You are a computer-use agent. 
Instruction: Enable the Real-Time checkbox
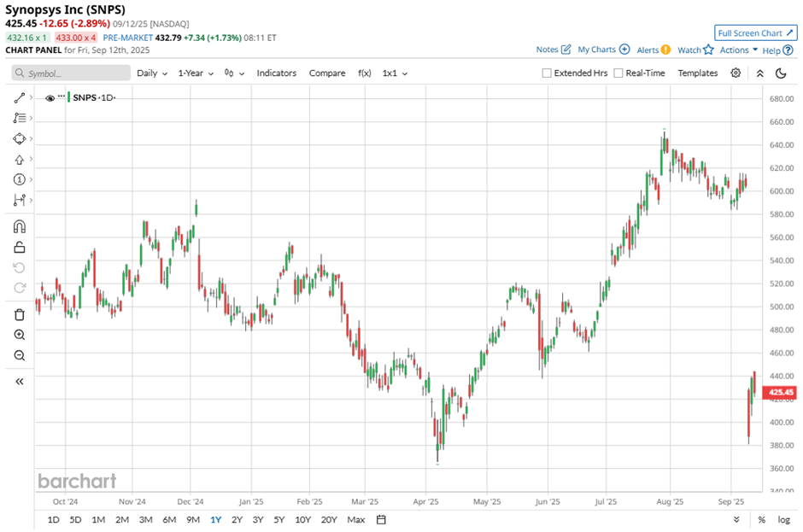618,73
